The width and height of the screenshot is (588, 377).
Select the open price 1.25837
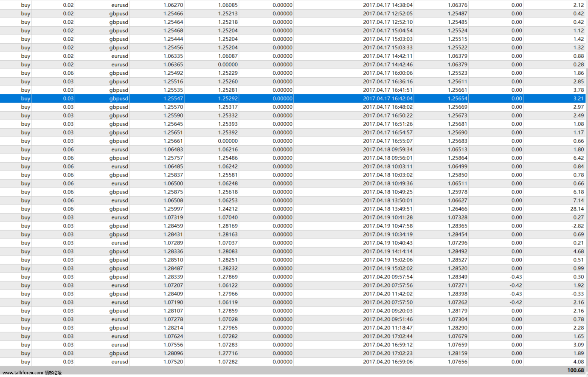pyautogui.click(x=173, y=175)
